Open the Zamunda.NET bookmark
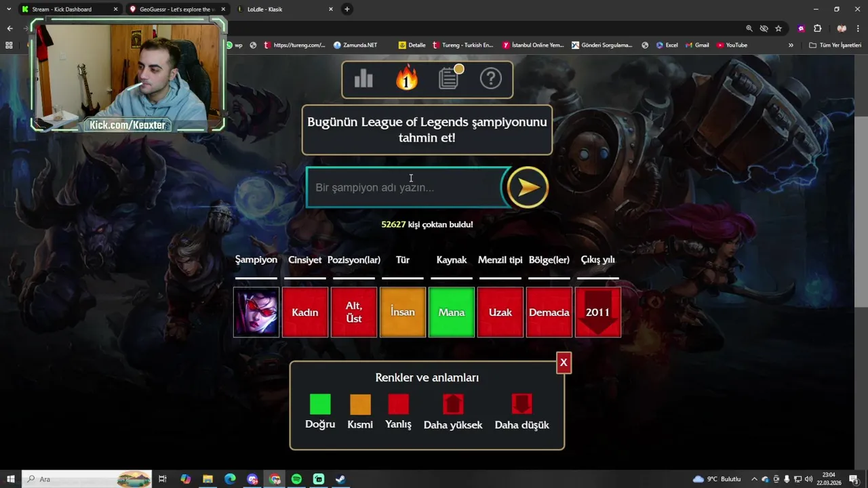The height and width of the screenshot is (488, 868). tap(355, 45)
